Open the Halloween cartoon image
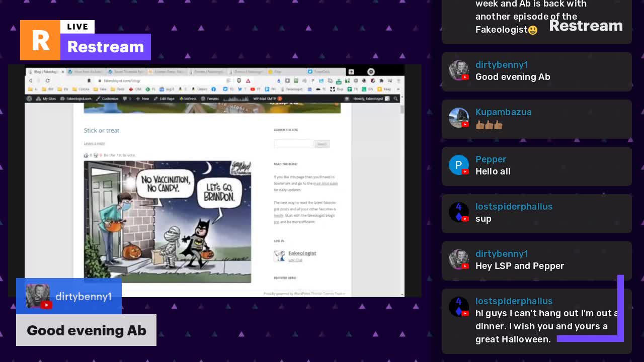The width and height of the screenshot is (644, 362). coord(168,222)
